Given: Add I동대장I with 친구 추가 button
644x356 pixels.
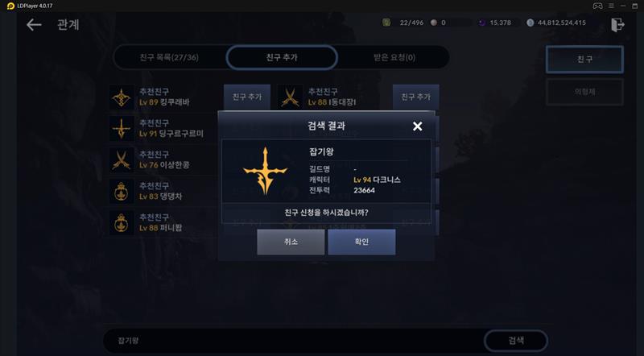Looking at the screenshot, I should [415, 97].
